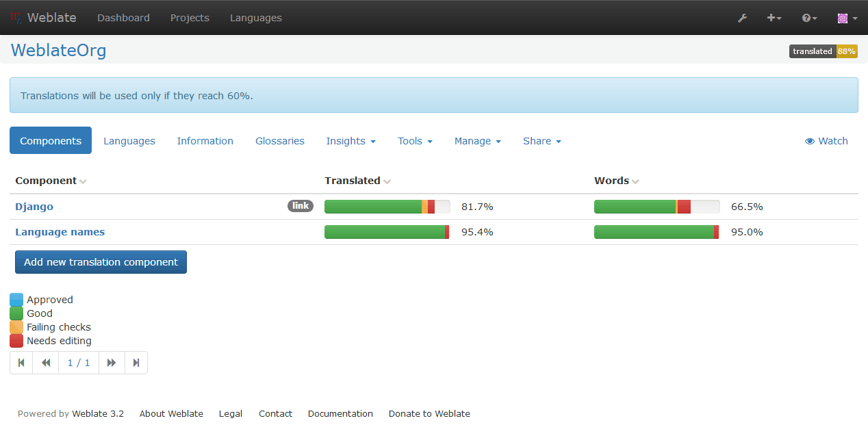Screen dimensions: 868x427
Task: Click the 81.7% value for Django
Action: click(477, 207)
